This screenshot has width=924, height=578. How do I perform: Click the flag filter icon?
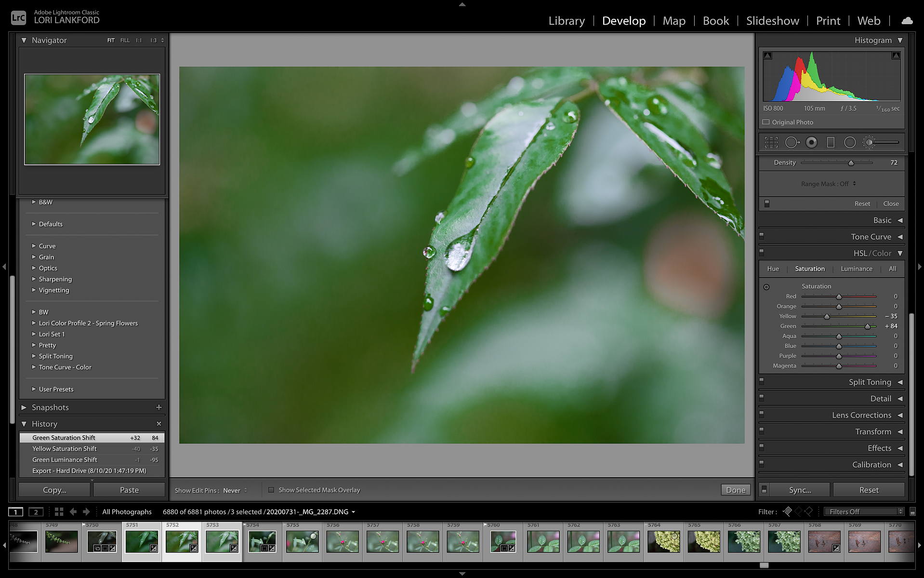[787, 511]
